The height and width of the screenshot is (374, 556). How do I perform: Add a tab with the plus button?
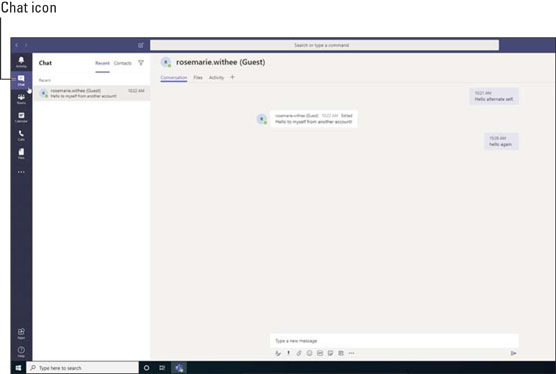233,77
